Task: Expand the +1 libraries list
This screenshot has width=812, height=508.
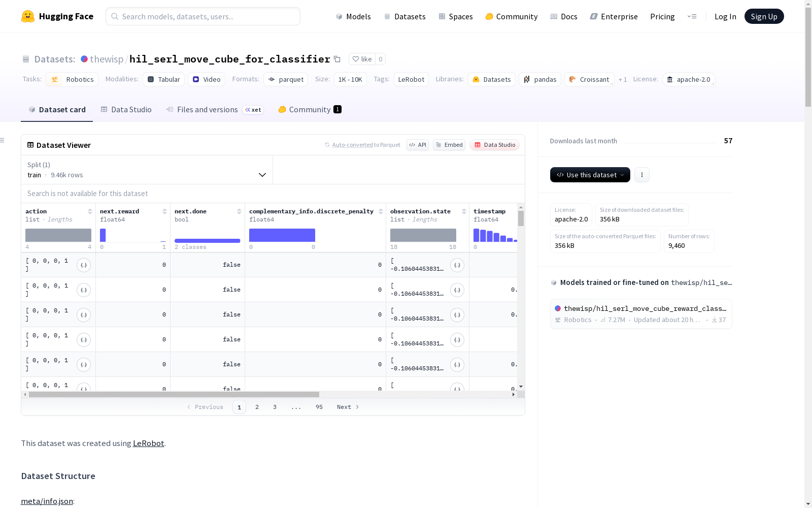Action: tap(623, 79)
